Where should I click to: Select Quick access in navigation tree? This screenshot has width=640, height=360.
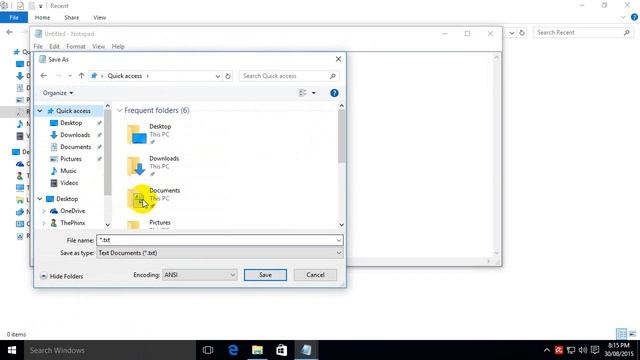click(73, 111)
